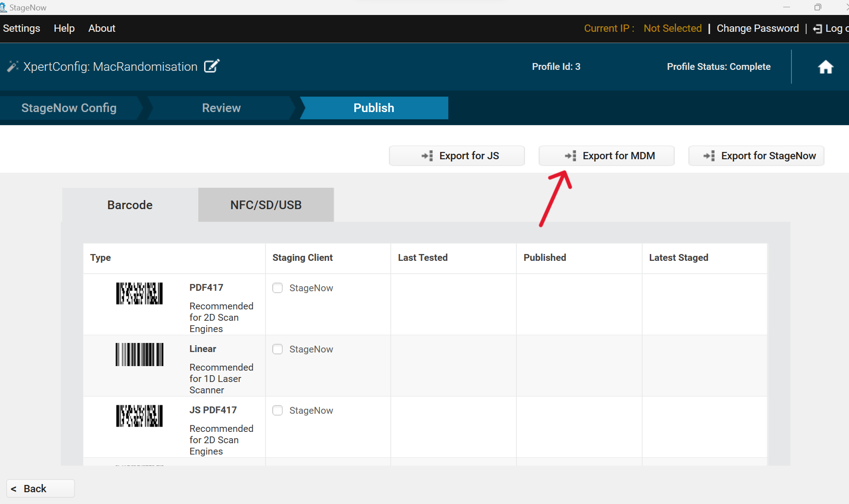849x504 pixels.
Task: Select the Log out icon
Action: 818,28
